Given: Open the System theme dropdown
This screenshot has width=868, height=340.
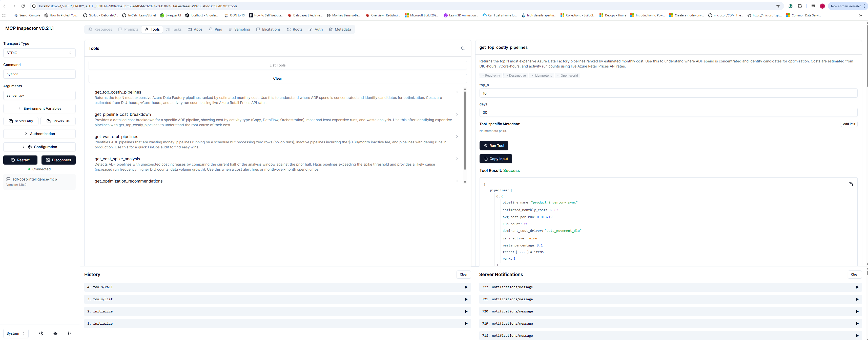Looking at the screenshot, I should (16, 334).
